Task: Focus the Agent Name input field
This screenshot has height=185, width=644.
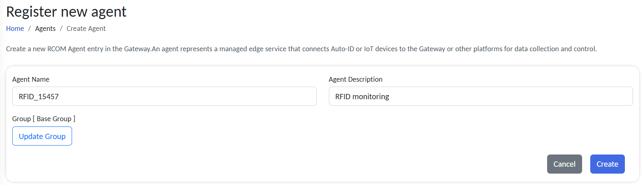Action: (x=164, y=96)
